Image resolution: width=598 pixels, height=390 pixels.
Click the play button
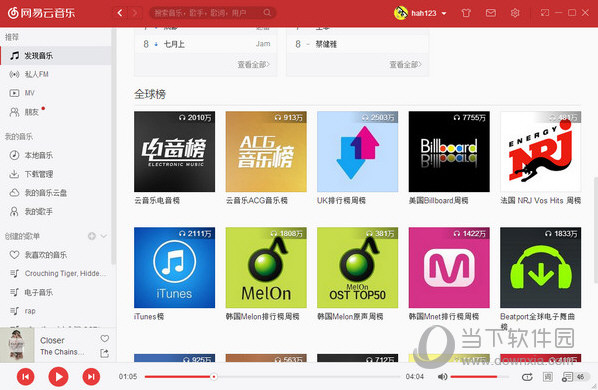click(58, 377)
